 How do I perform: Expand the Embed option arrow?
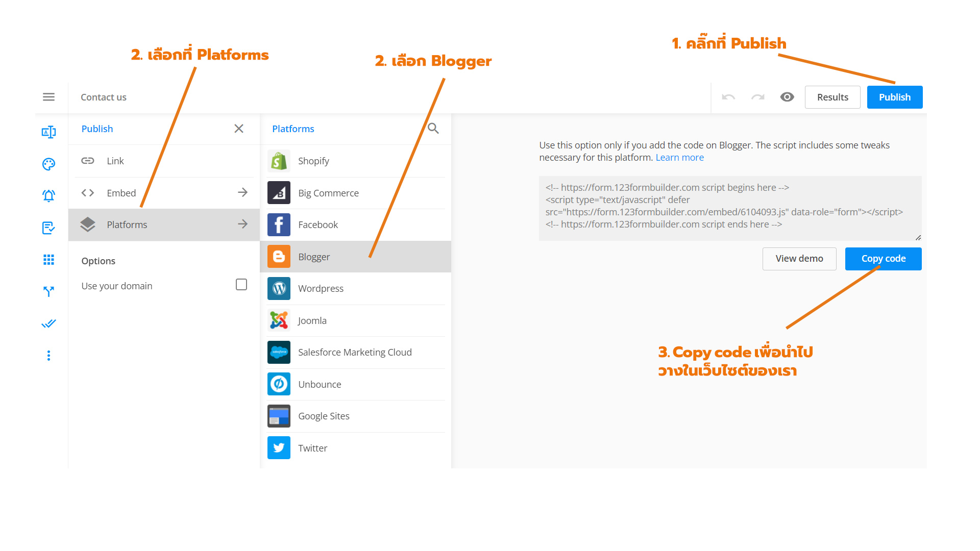pyautogui.click(x=242, y=192)
